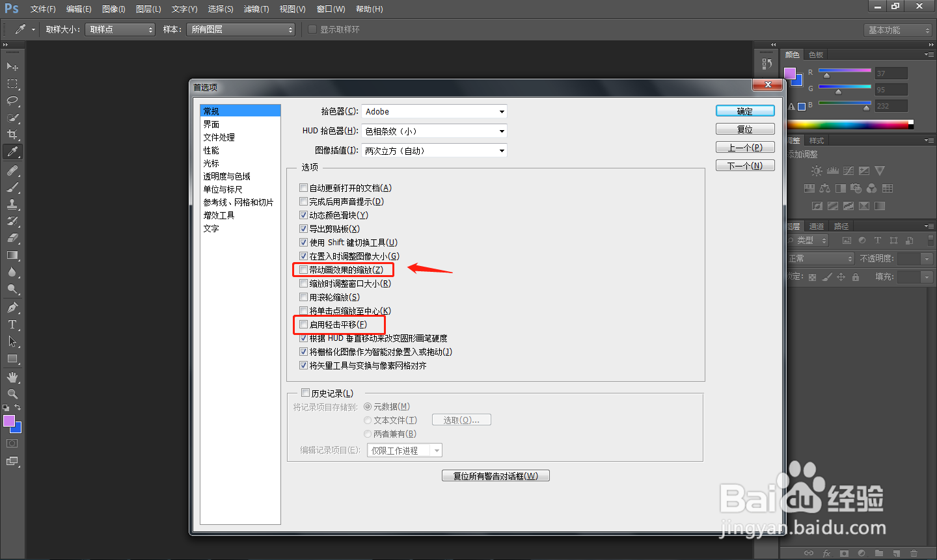
Task: Open the color panel flyout menu
Action: click(929, 55)
